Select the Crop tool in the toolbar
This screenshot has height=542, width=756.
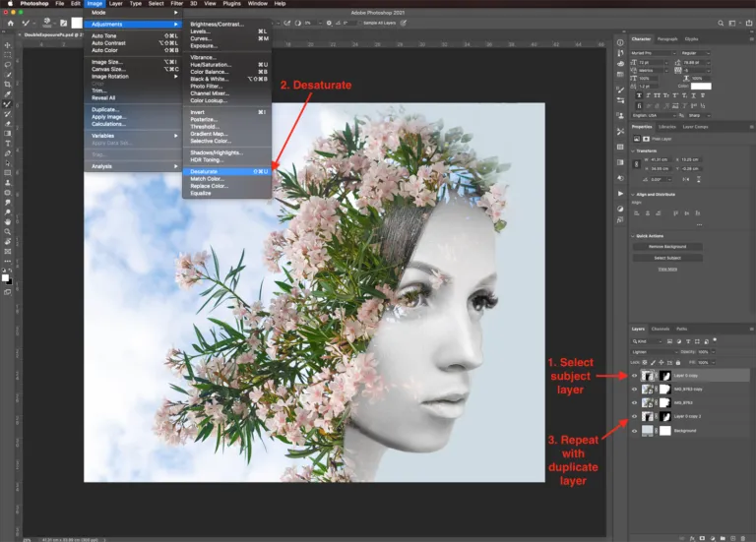pyautogui.click(x=7, y=85)
